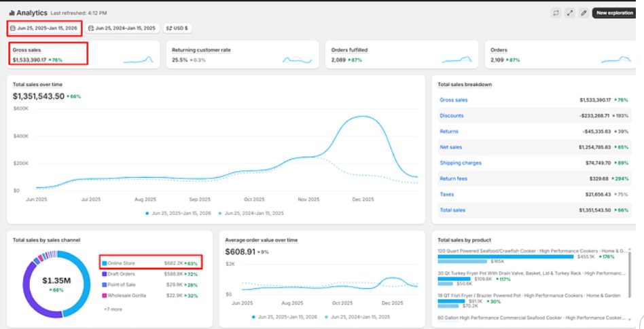This screenshot has width=644, height=329.
Task: Open the Returning customer rate card title
Action: point(201,50)
